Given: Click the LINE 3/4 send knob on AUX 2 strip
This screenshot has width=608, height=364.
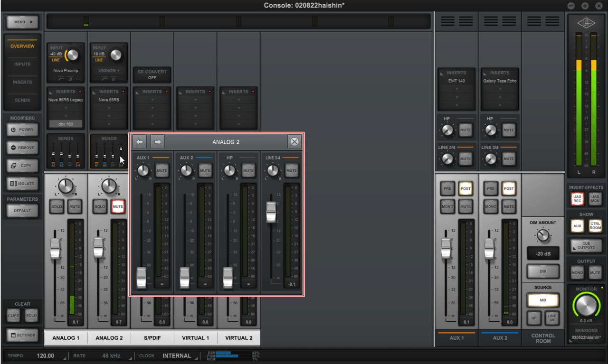Looking at the screenshot, I should click(491, 159).
